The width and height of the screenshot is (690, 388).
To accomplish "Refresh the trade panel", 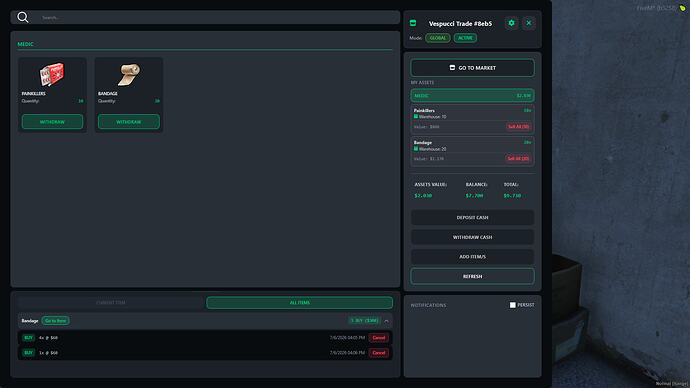I will (x=472, y=276).
